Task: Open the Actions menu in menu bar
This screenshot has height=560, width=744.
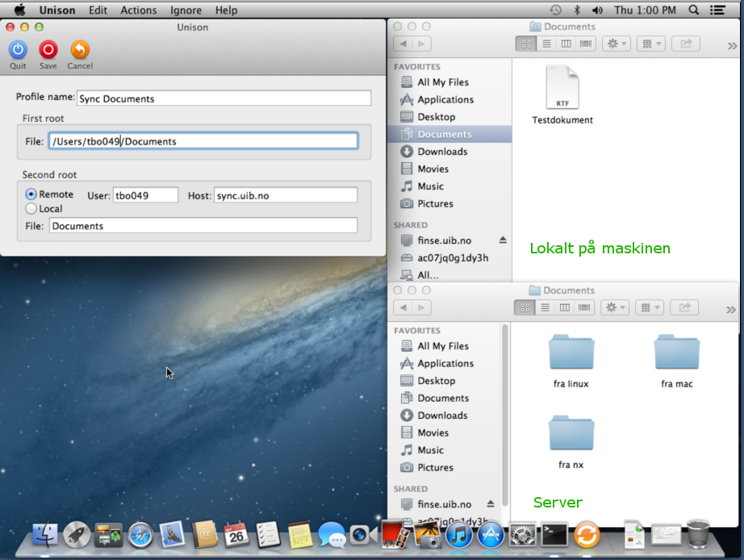Action: [139, 10]
